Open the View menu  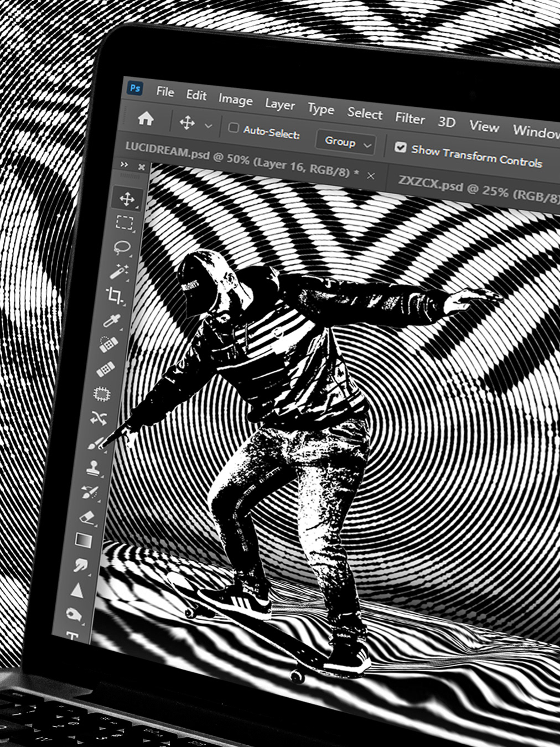[x=484, y=127]
